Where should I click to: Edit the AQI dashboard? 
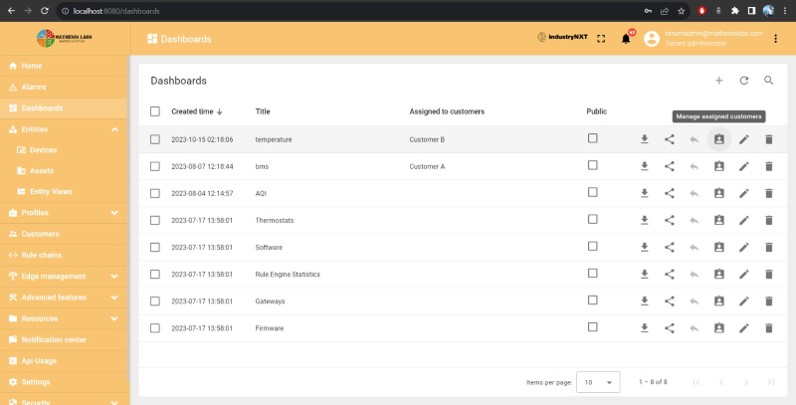pyautogui.click(x=743, y=193)
